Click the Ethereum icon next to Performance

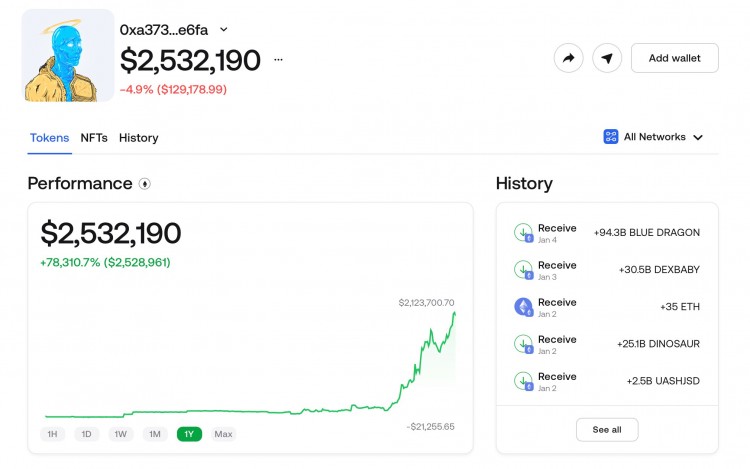click(145, 184)
